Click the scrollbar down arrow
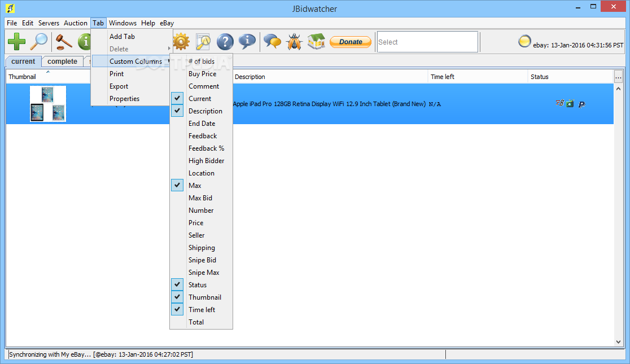Screen dimensions: 630x364 618,342
